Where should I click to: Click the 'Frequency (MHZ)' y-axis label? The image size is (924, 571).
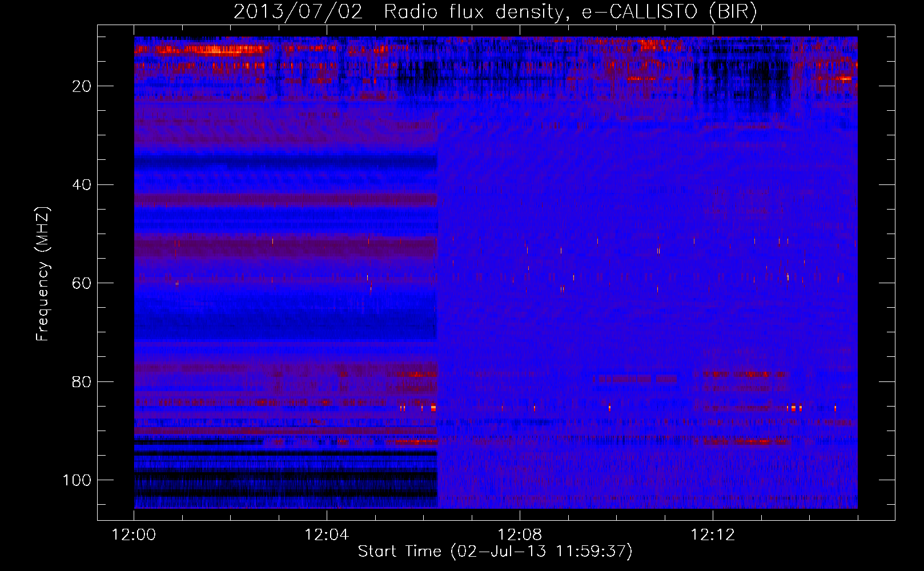(43, 274)
